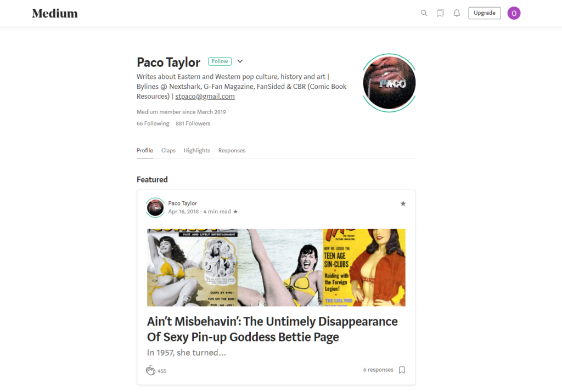Open the bookmarks list icon in header
562x392 pixels.
coord(440,13)
